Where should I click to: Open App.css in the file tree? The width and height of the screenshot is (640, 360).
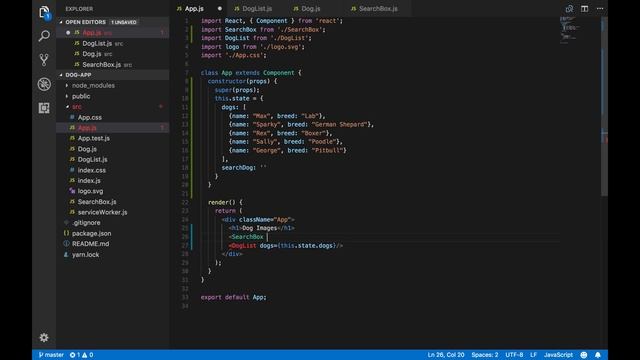click(113, 118)
